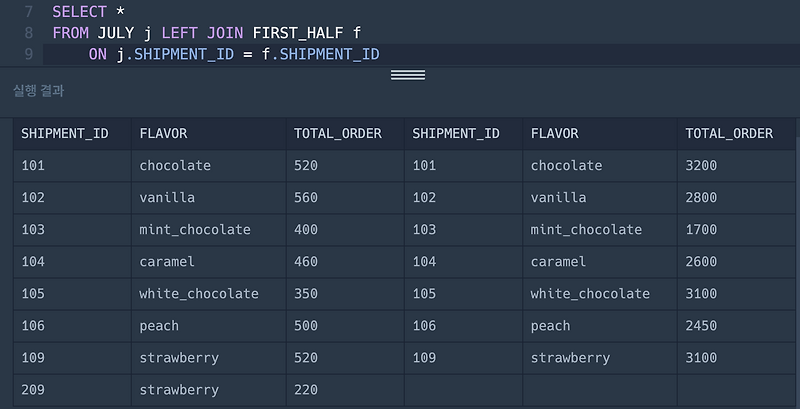Open the 실행 결과 results tab
Viewport: 800px width, 409px height.
pyautogui.click(x=39, y=91)
